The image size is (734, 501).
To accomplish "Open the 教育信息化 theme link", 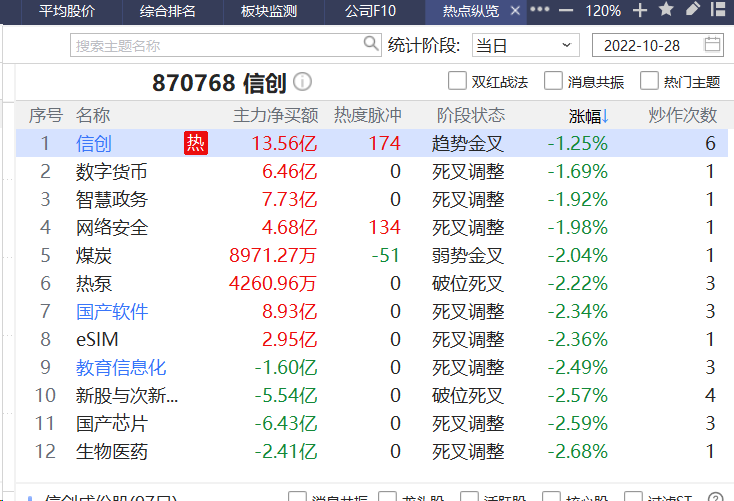I will click(121, 367).
